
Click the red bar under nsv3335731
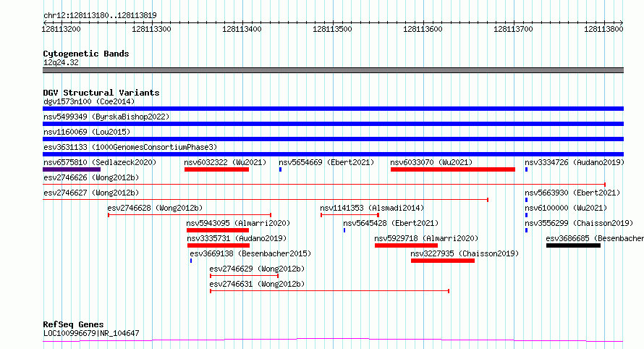[218, 245]
